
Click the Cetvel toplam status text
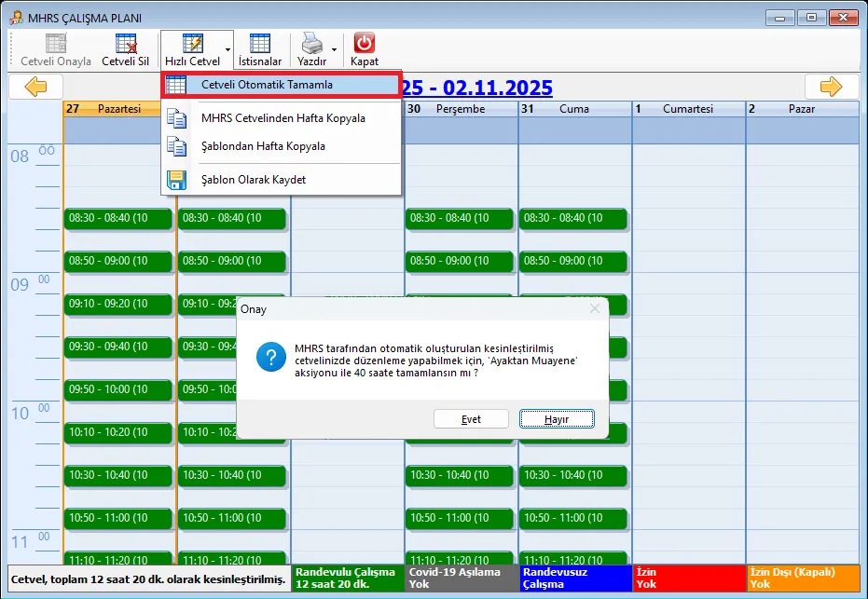click(x=148, y=579)
